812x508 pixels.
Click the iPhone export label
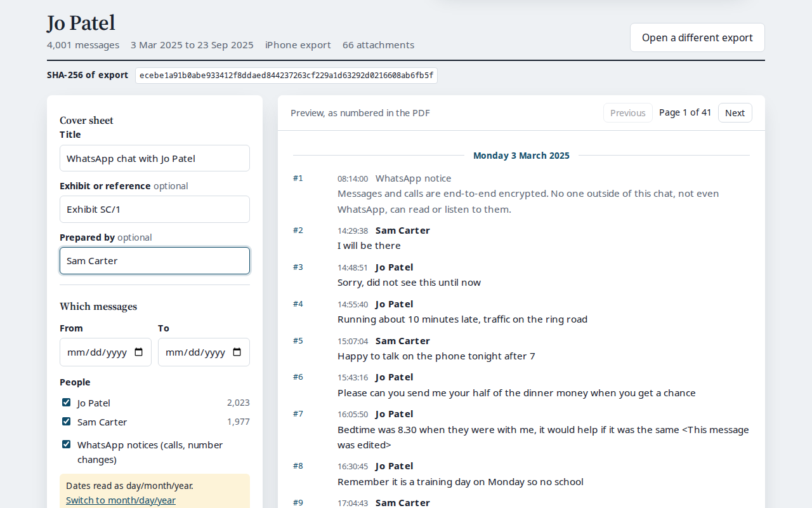pos(298,45)
